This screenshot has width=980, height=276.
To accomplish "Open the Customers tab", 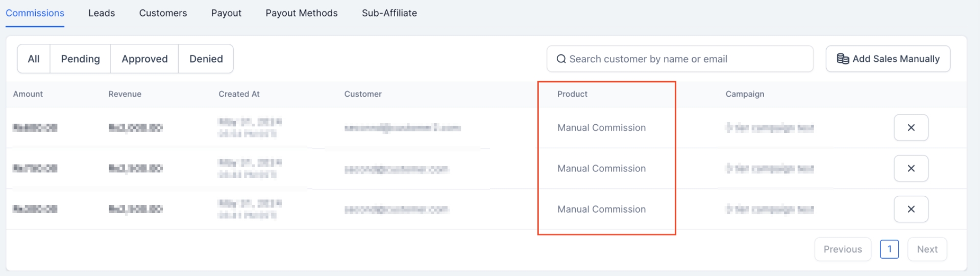I will 163,13.
